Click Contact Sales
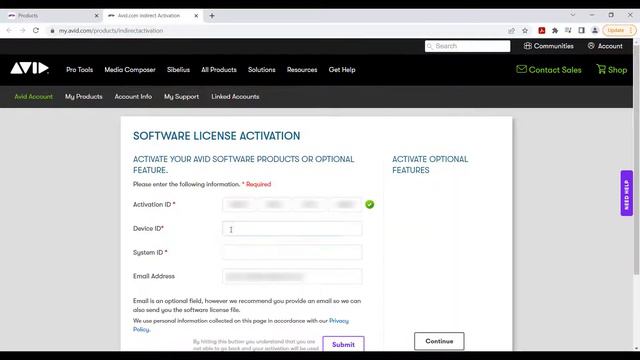This screenshot has width=640, height=360. [549, 70]
